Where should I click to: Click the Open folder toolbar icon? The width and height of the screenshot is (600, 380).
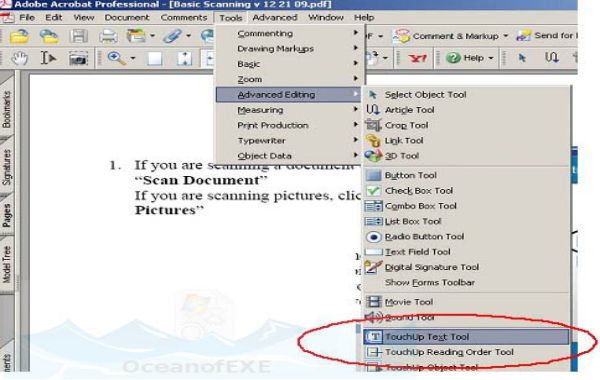(19, 36)
